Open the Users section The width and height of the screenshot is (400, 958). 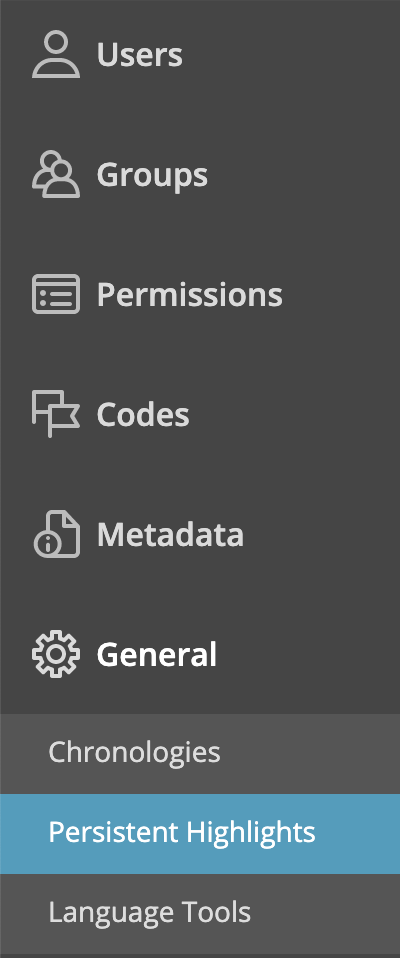pyautogui.click(x=200, y=54)
